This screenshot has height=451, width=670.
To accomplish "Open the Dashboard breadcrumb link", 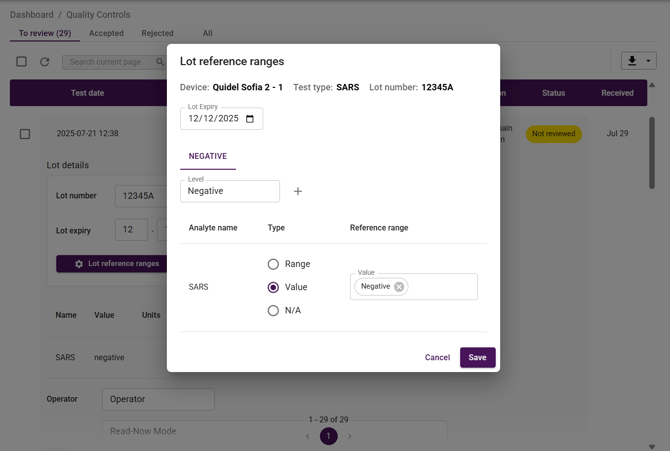I will click(x=32, y=15).
